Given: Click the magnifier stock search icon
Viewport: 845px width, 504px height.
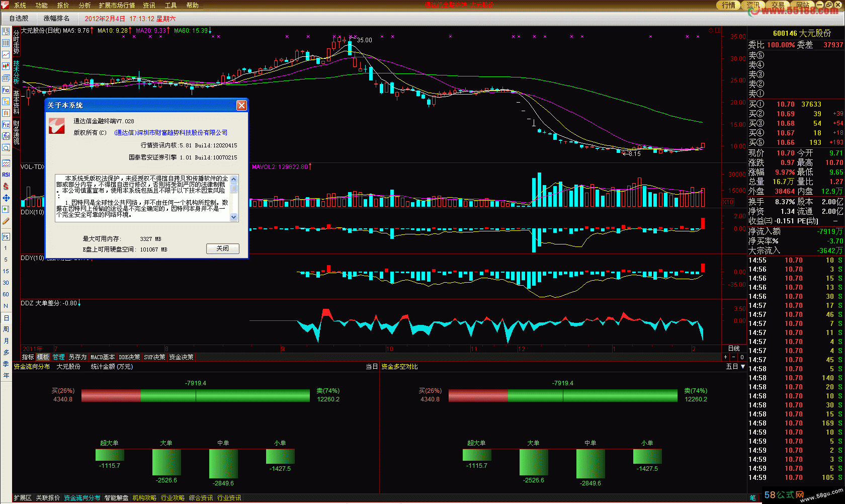Looking at the screenshot, I should (6, 147).
